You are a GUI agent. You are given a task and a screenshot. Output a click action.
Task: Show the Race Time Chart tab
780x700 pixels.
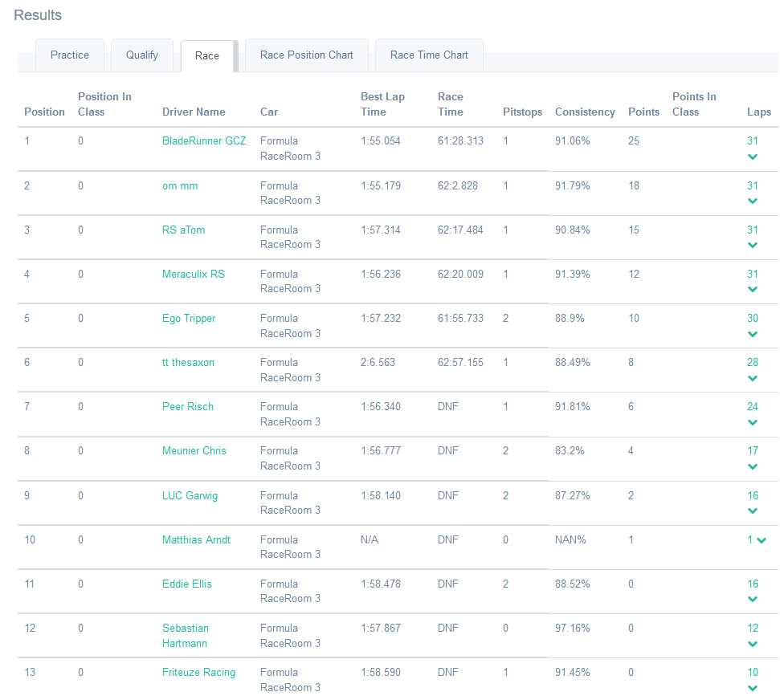tap(429, 55)
